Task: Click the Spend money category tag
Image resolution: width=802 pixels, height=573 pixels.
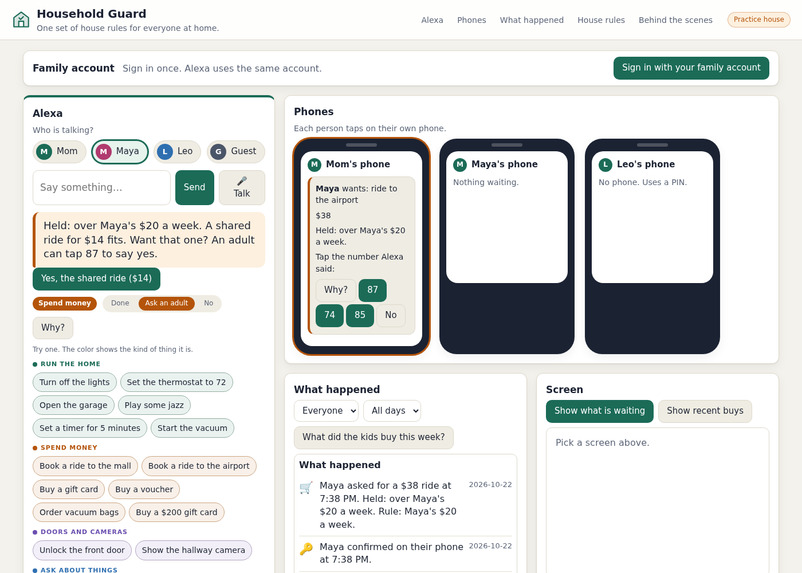Action: pos(64,303)
